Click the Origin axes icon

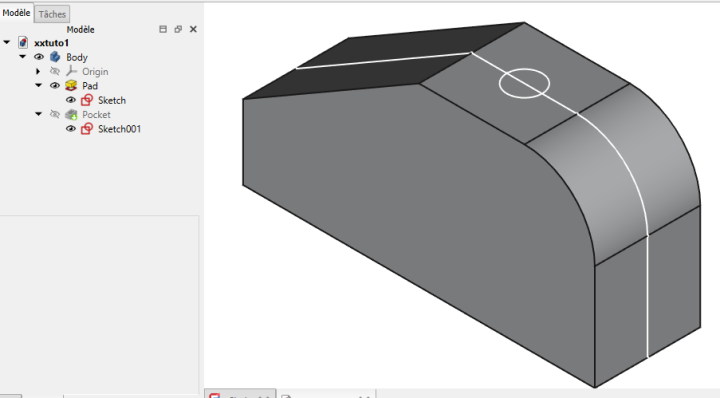71,71
